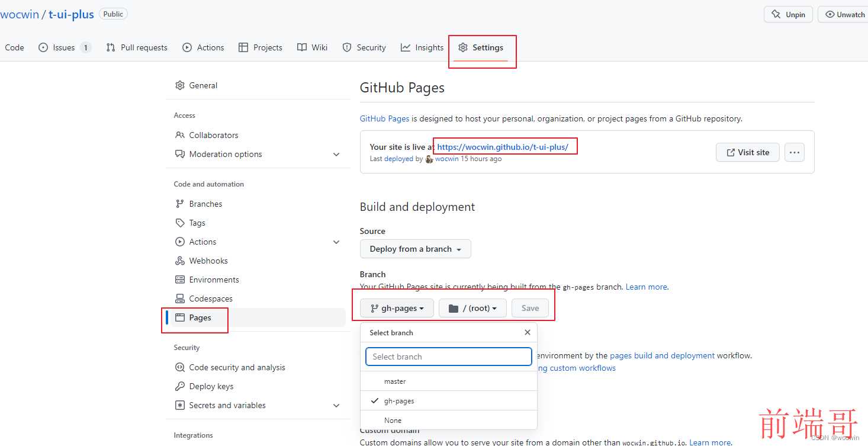Viewport: 868px width, 446px height.
Task: Click the wocwin owner link in header
Action: tap(19, 14)
